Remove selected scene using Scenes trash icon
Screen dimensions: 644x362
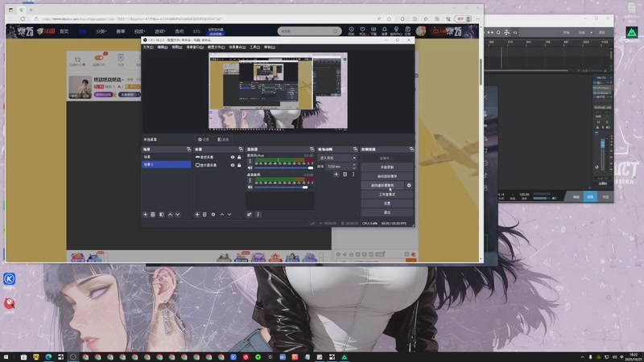(x=153, y=214)
